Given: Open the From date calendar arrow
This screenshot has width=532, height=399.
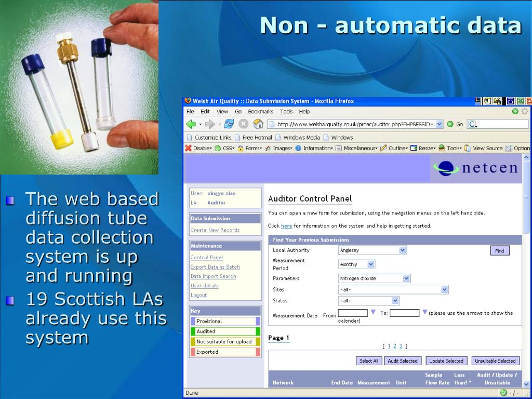Looking at the screenshot, I should tap(373, 312).
